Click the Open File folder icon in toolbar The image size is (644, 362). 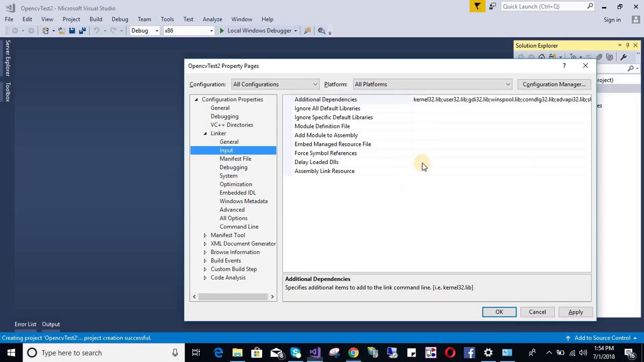point(61,31)
